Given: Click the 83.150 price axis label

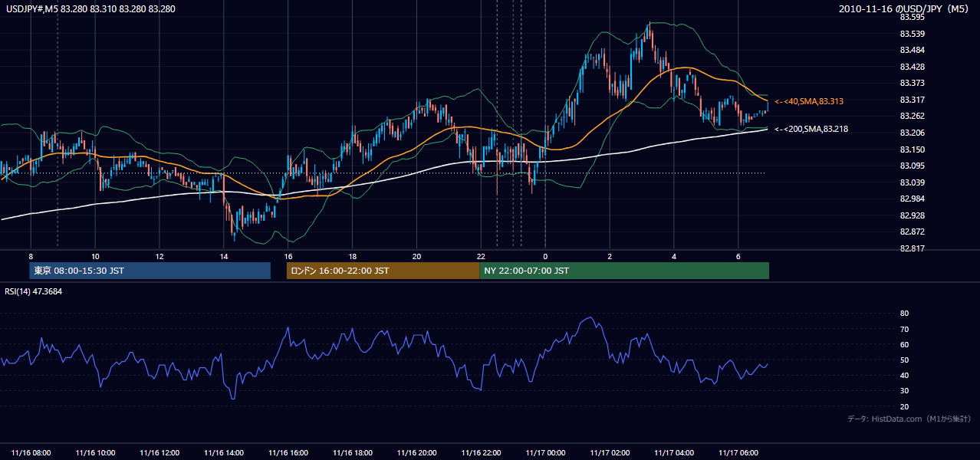Looking at the screenshot, I should pyautogui.click(x=911, y=149).
